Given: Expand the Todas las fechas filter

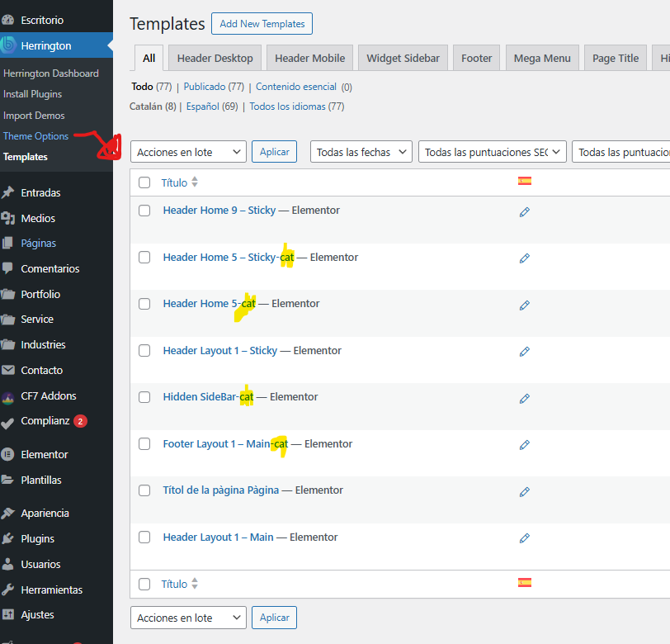Looking at the screenshot, I should pos(361,152).
